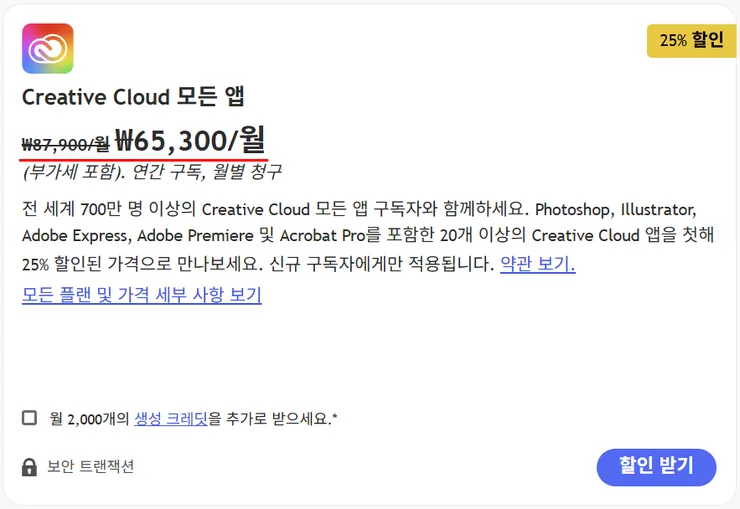Tick the 2,000 monthly generative credits checkbox
Viewport: 740px width, 509px height.
coord(29,417)
